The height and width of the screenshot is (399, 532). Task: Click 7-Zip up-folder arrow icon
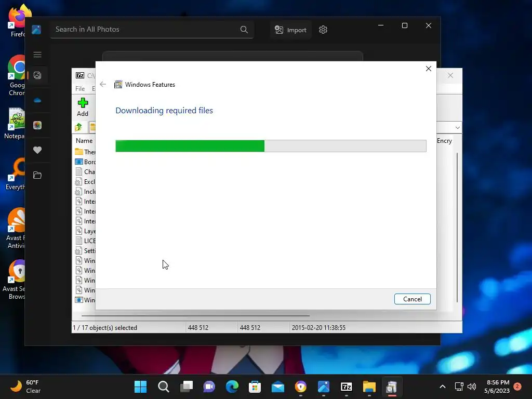pyautogui.click(x=78, y=127)
